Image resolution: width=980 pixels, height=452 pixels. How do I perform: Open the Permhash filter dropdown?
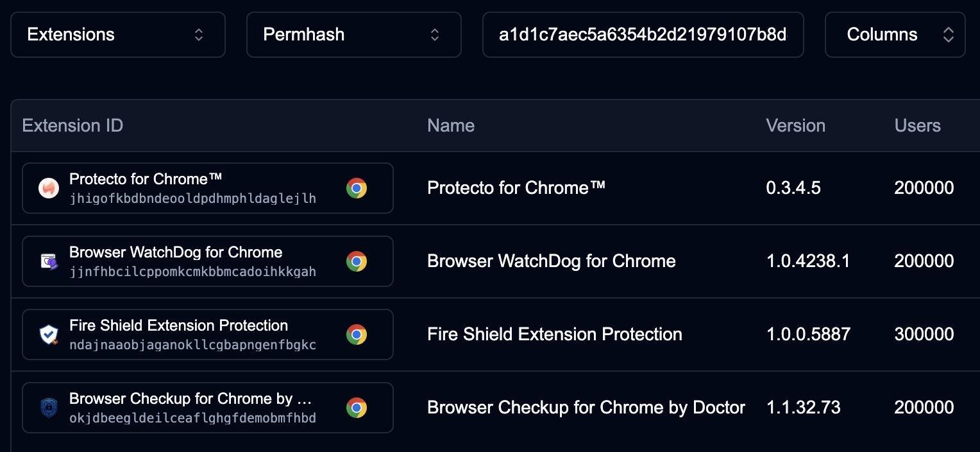pos(353,35)
